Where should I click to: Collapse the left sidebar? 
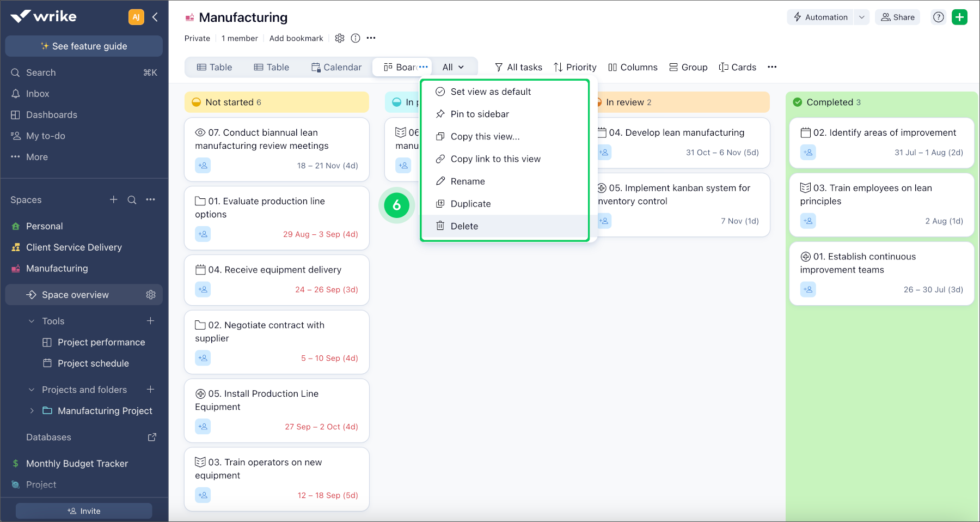click(x=156, y=17)
